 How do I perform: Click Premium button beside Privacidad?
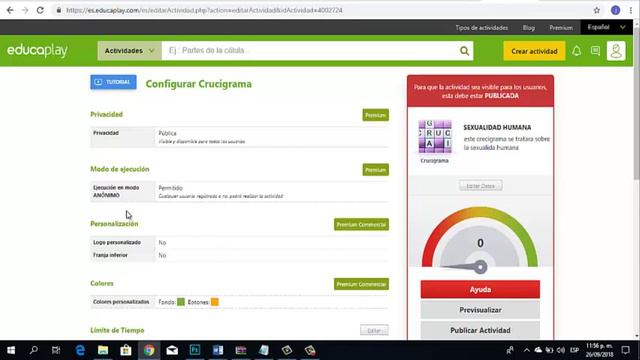[376, 115]
